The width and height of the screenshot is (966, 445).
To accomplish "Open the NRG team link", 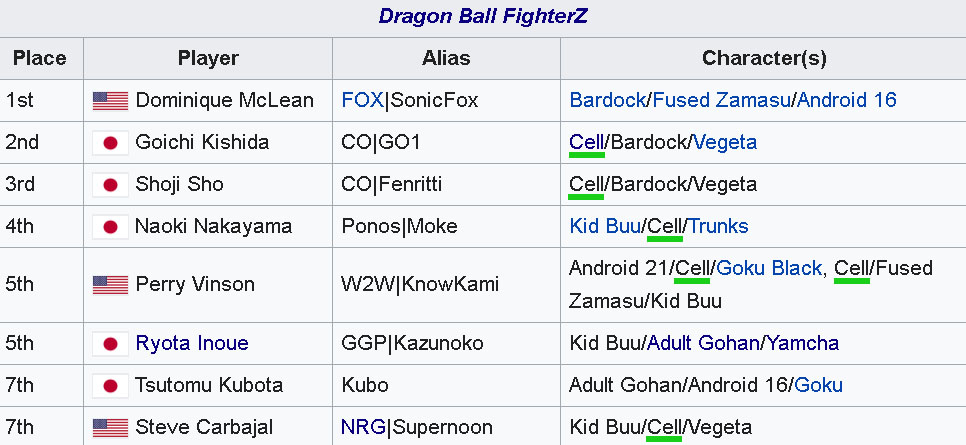I will 363,427.
